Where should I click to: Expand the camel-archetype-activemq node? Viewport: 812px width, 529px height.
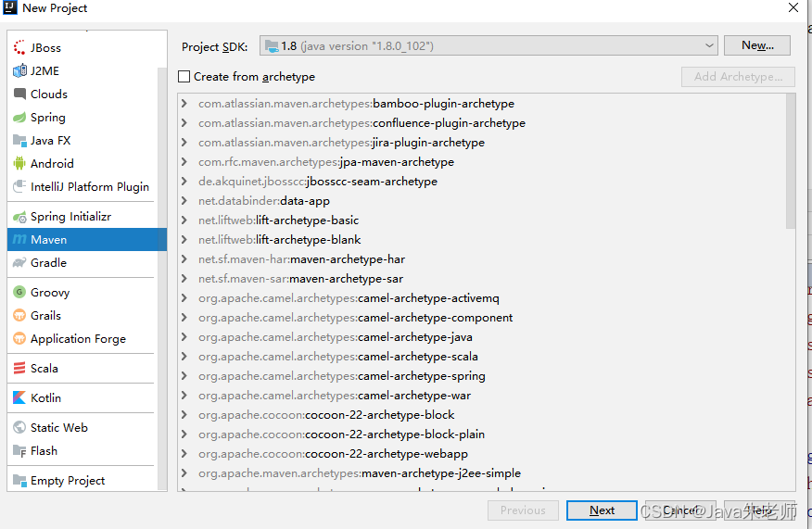[184, 297]
